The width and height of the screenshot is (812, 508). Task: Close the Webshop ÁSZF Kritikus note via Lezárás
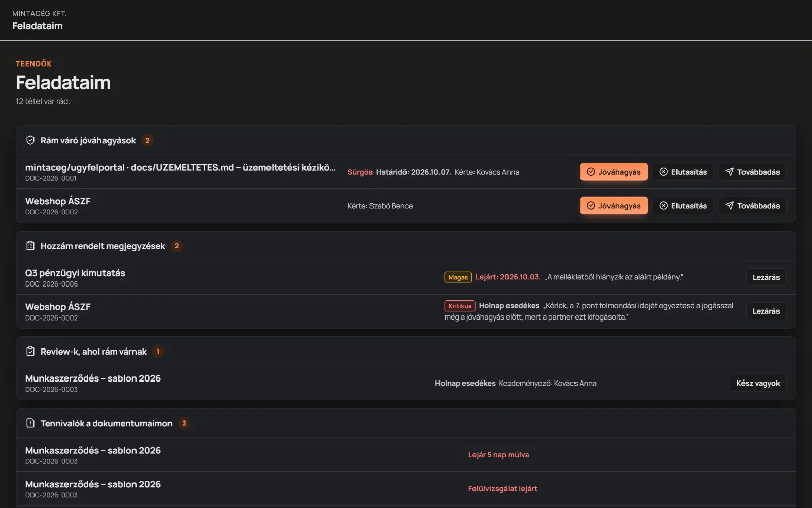tap(766, 311)
